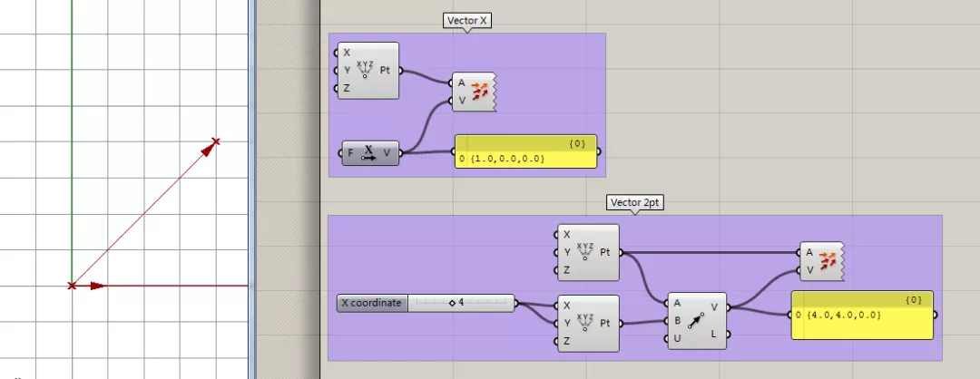This screenshot has height=379, width=980.
Task: Select the Unit X vector component icon
Action: pos(369,153)
